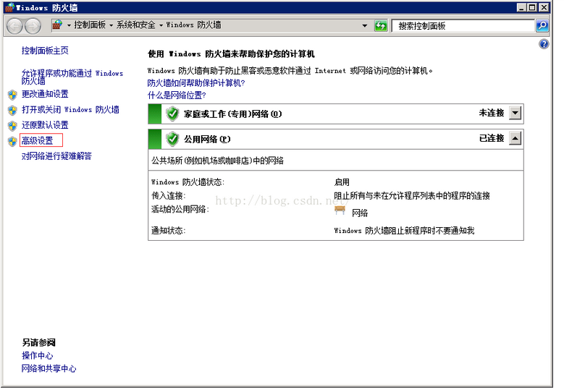564x392 pixels.
Task: Collapse the 公用网络 section arrow
Action: (x=515, y=138)
